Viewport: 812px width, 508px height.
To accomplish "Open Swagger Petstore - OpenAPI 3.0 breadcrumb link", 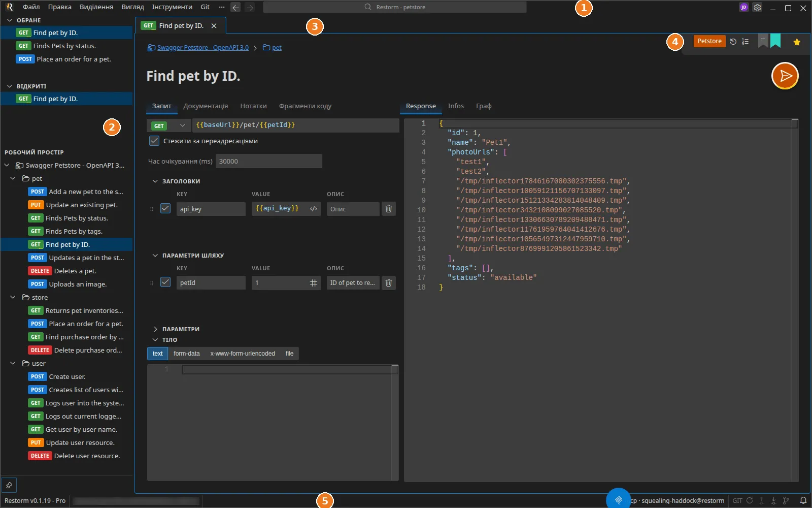I will coord(203,48).
